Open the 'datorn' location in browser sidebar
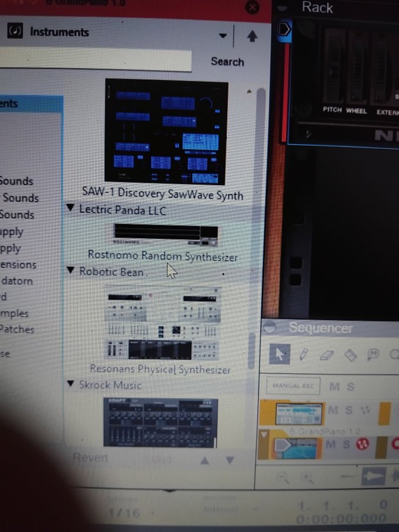Viewport: 399px width, 532px height. [x=17, y=281]
